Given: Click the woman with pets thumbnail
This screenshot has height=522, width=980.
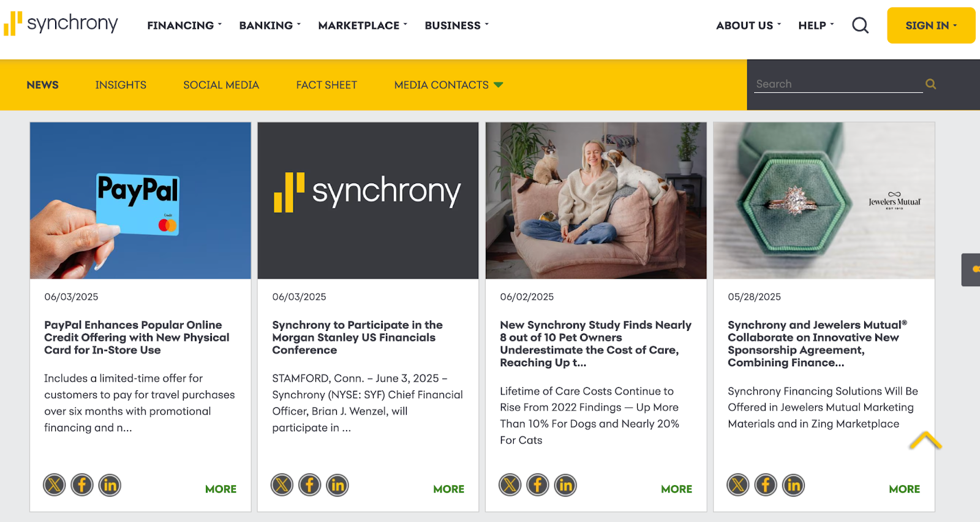Looking at the screenshot, I should click(596, 200).
